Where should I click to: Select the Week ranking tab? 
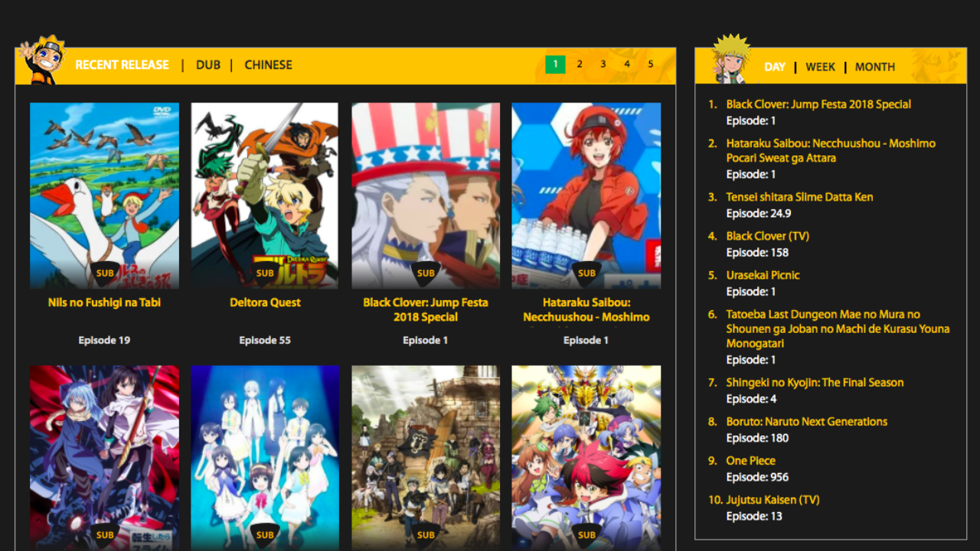coord(821,67)
